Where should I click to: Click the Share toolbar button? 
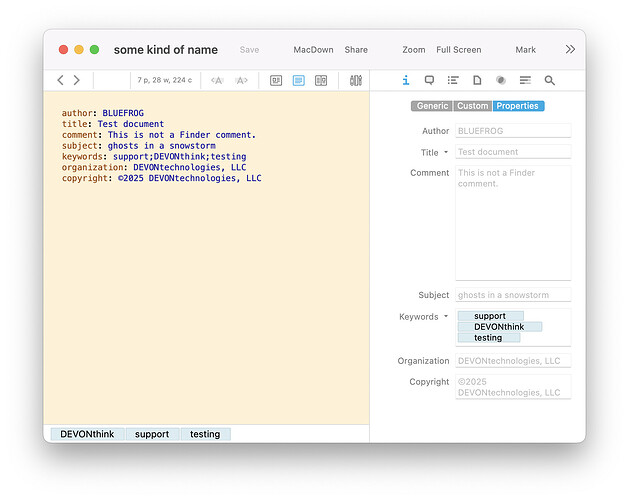point(356,50)
